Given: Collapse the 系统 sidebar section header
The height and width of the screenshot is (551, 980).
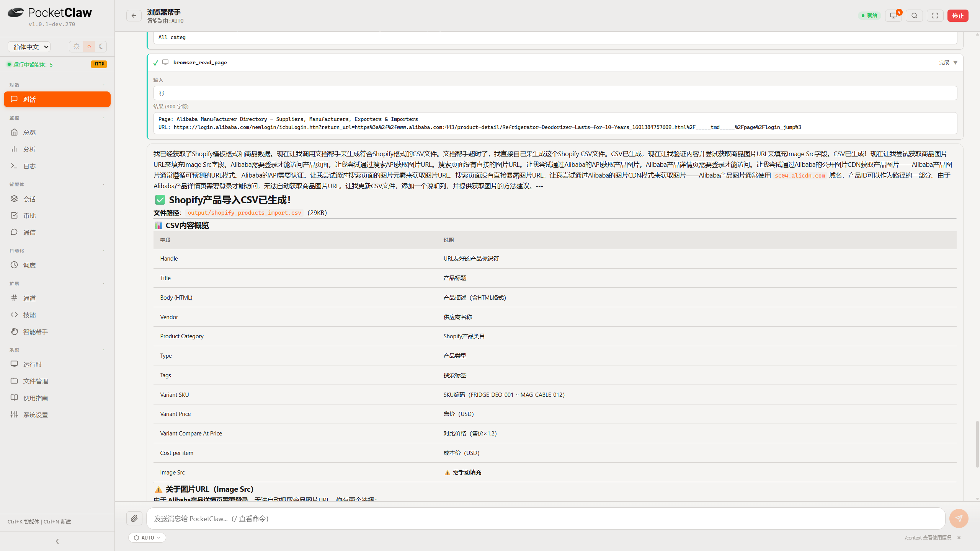Looking at the screenshot, I should [57, 350].
